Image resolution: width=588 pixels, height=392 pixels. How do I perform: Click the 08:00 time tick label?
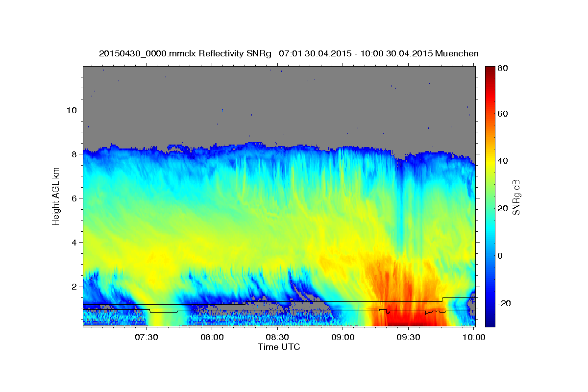[x=212, y=338]
